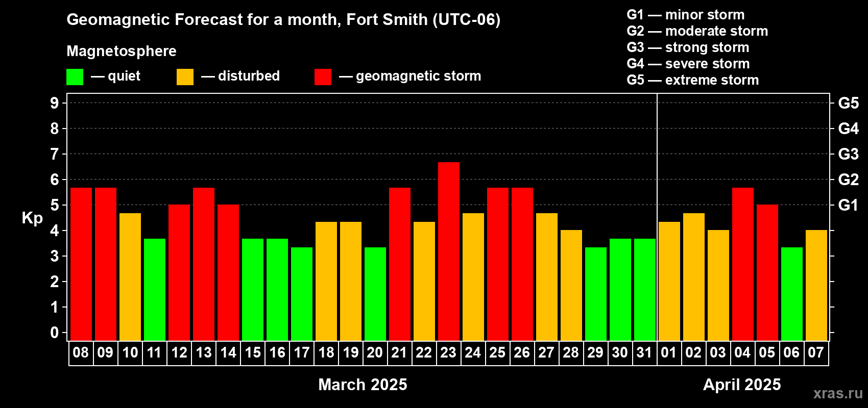The image size is (868, 408).
Task: Click the 'disturbed' legend text
Action: pos(249,76)
